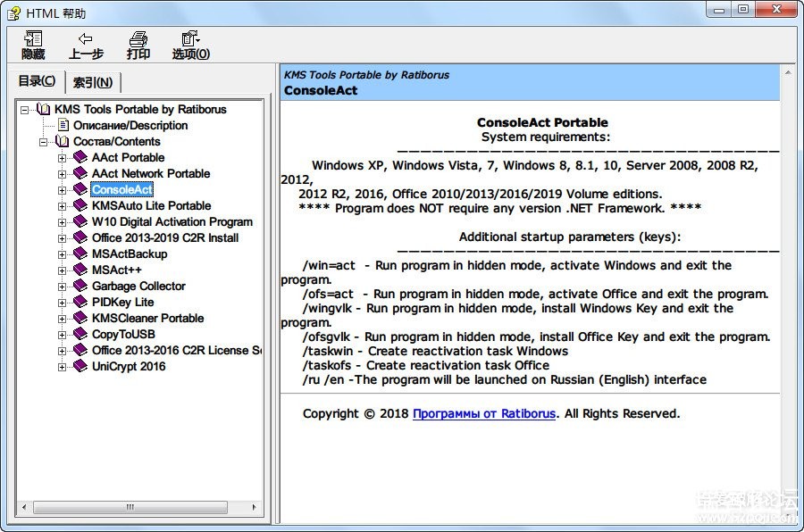Click the book icon beside KMSCleaner Portable
804x532 pixels.
point(80,319)
